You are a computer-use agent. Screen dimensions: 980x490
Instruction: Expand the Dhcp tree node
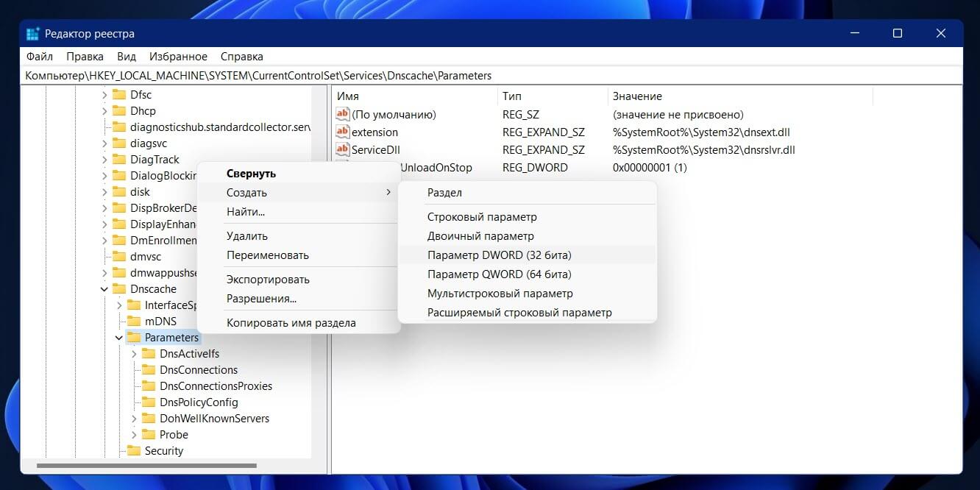[x=104, y=111]
